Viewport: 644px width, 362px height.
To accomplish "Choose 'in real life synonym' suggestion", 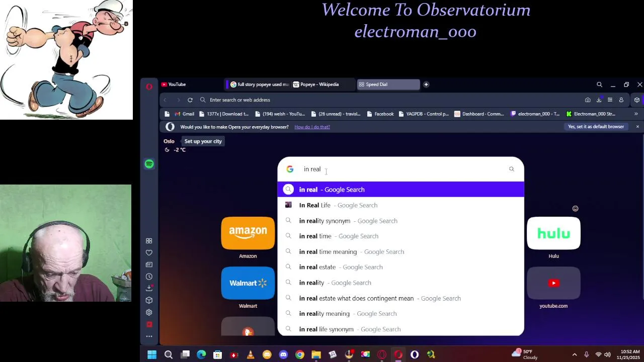I will pos(400,329).
